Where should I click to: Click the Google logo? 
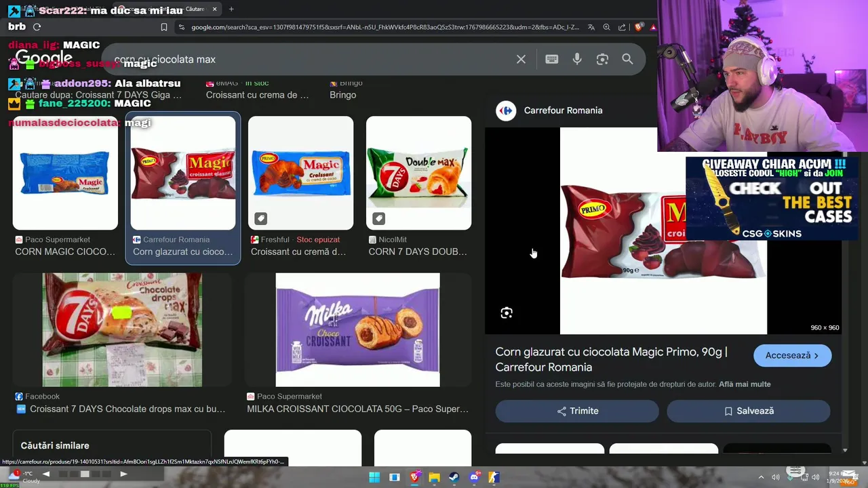[43, 58]
